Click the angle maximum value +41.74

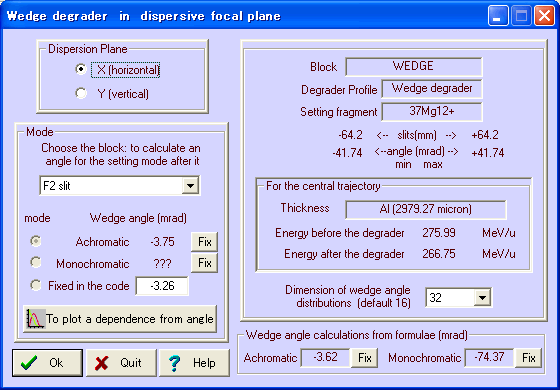(488, 153)
